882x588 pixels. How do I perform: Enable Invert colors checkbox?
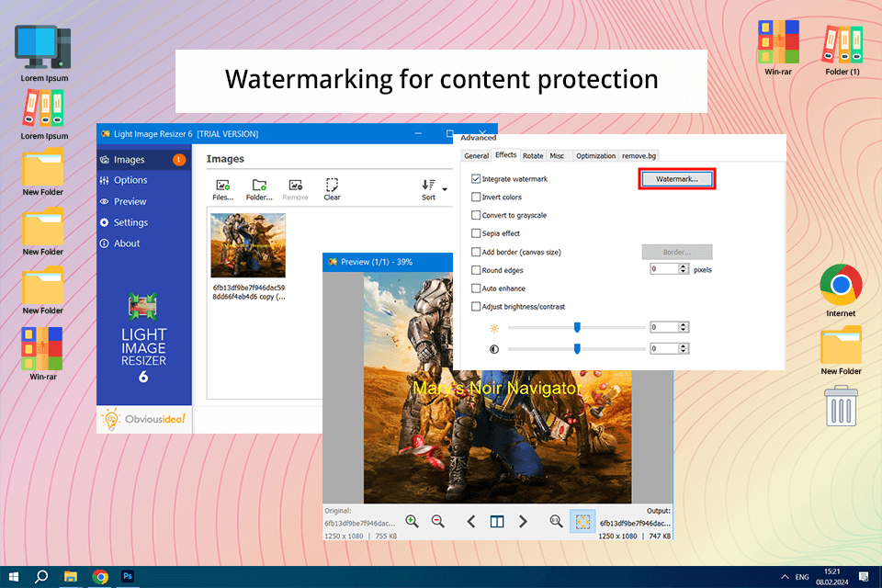(x=476, y=197)
